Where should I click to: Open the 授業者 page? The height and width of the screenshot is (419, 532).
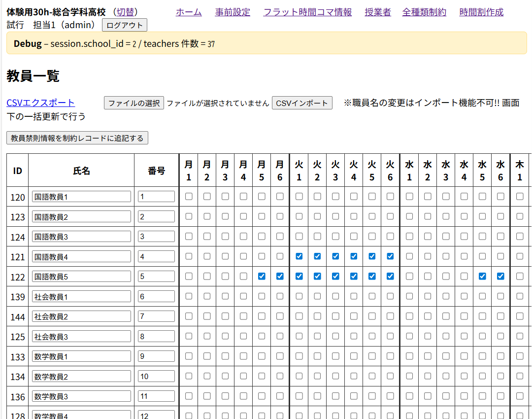(x=378, y=12)
